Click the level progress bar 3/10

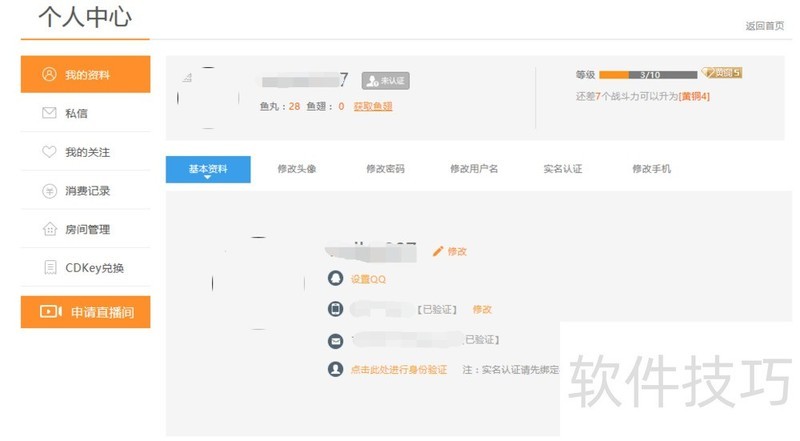click(648, 75)
